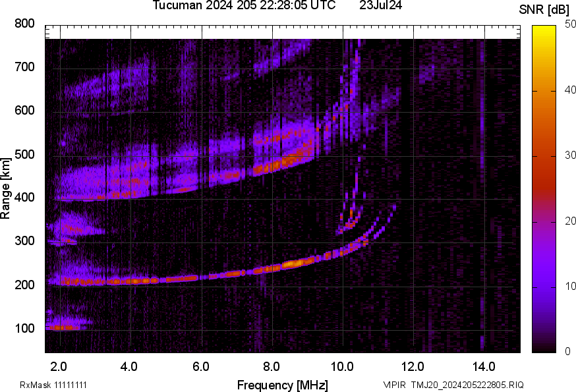Click the 'SNR [dB]' colorbar label
Image resolution: width=576 pixels, height=392 pixels.
544,10
